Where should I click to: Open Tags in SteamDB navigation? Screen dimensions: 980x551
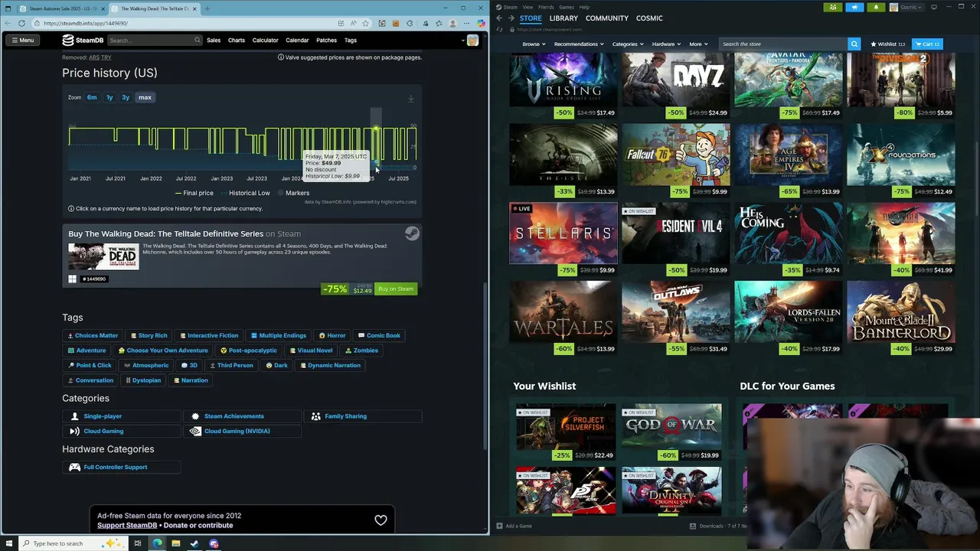[351, 40]
